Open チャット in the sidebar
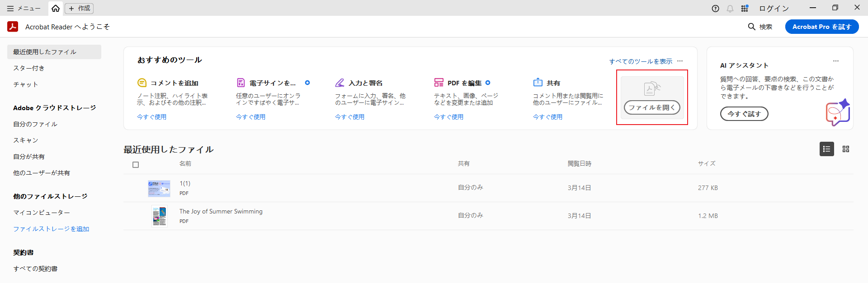The height and width of the screenshot is (283, 868). pyautogui.click(x=26, y=84)
